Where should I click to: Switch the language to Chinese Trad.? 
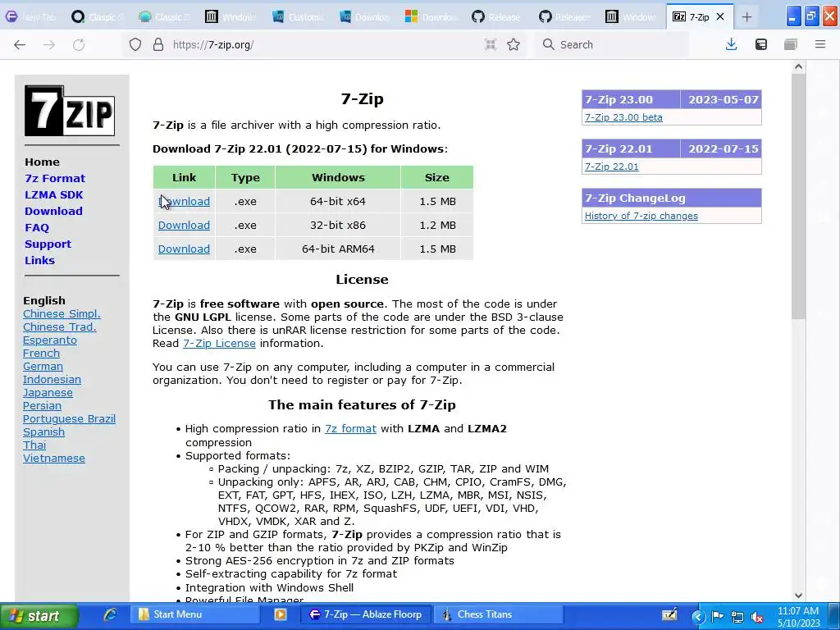[x=59, y=326]
